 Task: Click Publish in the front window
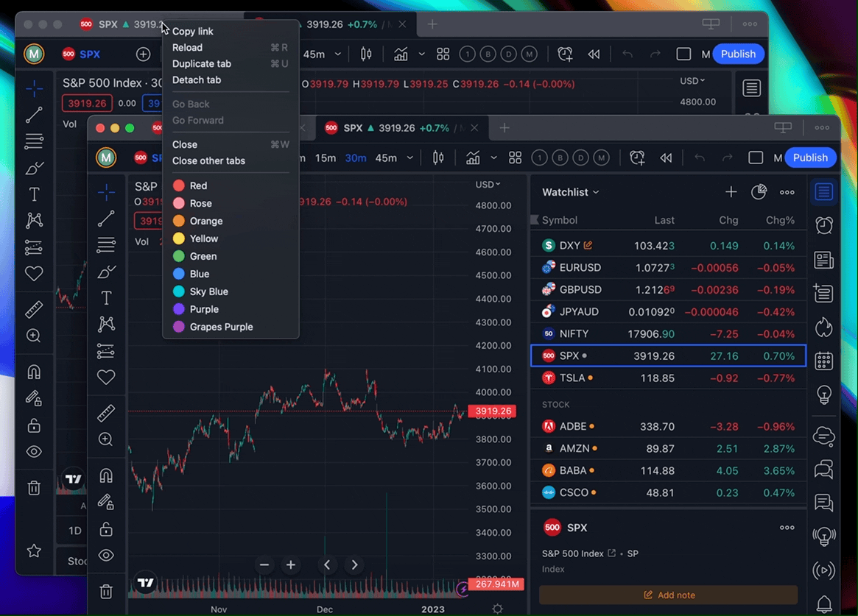point(810,158)
